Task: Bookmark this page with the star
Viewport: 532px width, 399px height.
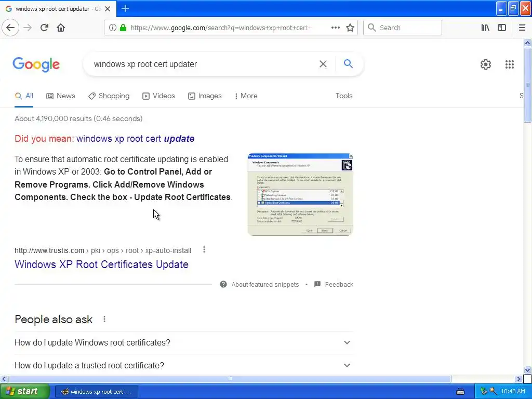Action: point(350,28)
